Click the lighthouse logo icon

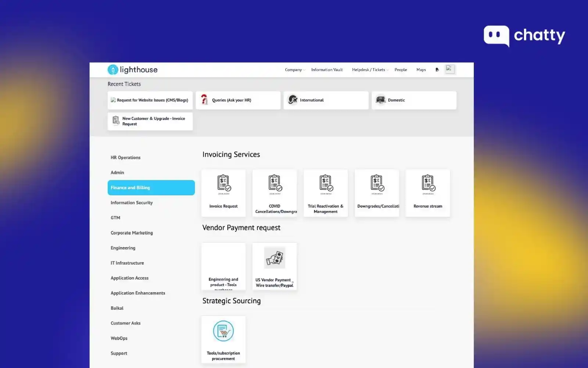112,70
